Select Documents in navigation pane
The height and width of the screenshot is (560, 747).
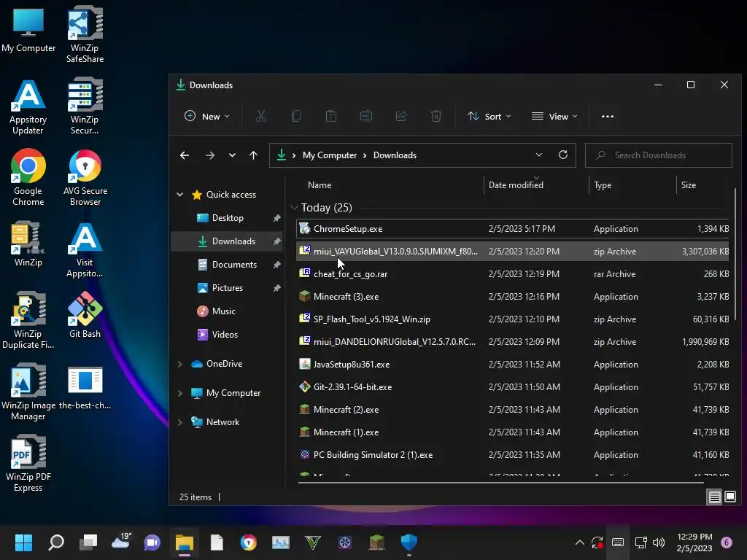click(x=234, y=264)
